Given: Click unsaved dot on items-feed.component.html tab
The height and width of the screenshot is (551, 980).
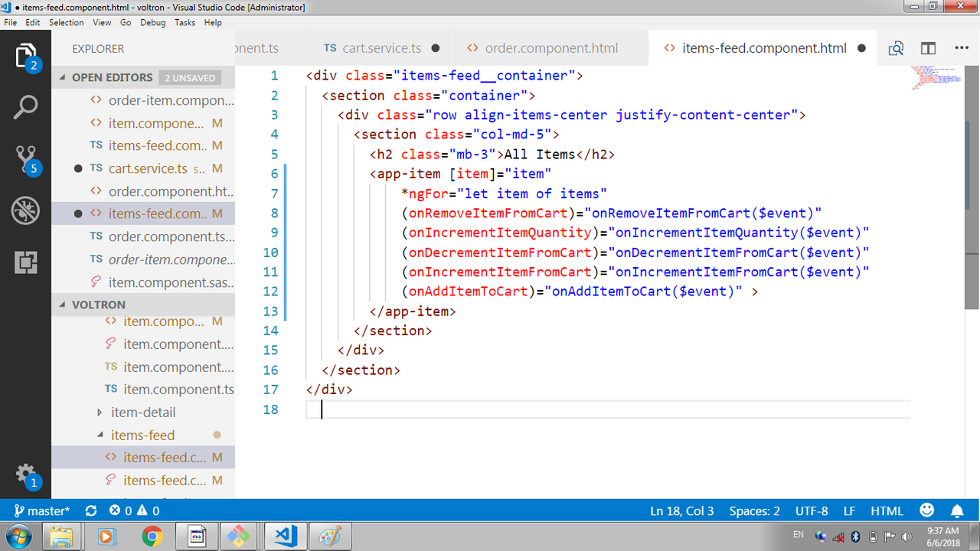Looking at the screenshot, I should [861, 48].
